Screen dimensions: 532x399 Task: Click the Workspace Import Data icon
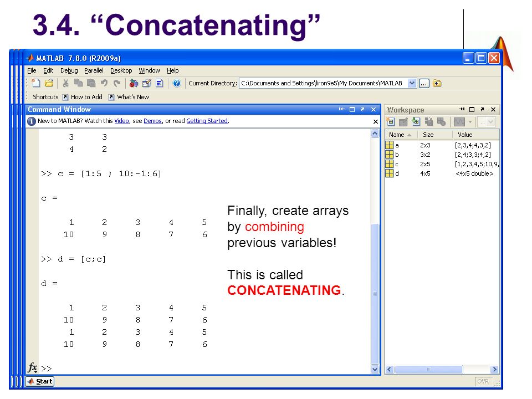[x=416, y=122]
